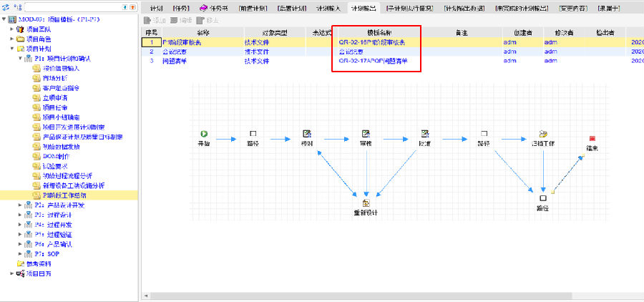Click the 项目日历 calendar icon
The image size is (644, 302).
(20, 273)
